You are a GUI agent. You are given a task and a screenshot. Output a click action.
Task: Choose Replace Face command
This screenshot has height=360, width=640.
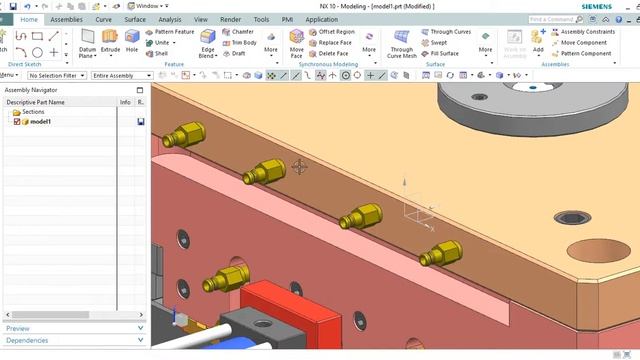330,42
